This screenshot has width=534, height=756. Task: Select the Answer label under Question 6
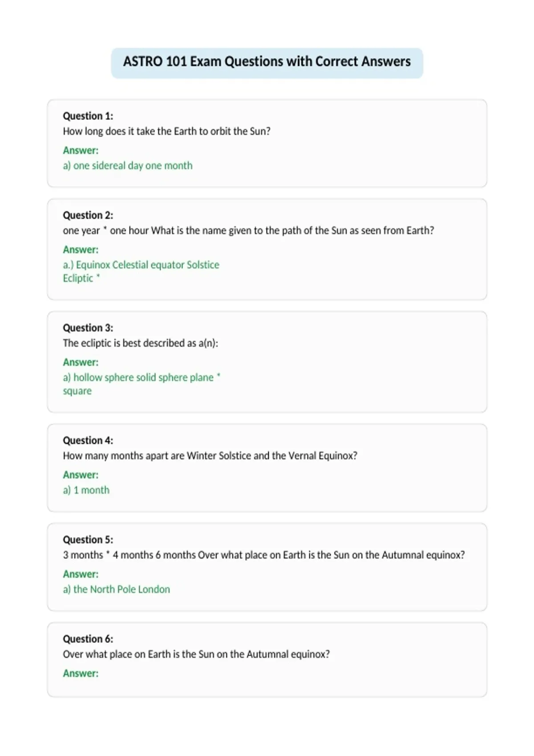tap(81, 673)
